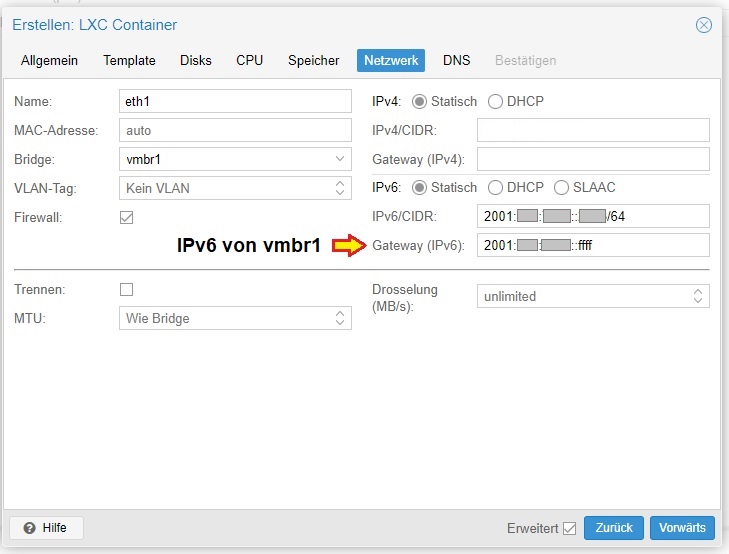Toggle the Trennen checkbox
This screenshot has width=729, height=554.
pos(127,289)
